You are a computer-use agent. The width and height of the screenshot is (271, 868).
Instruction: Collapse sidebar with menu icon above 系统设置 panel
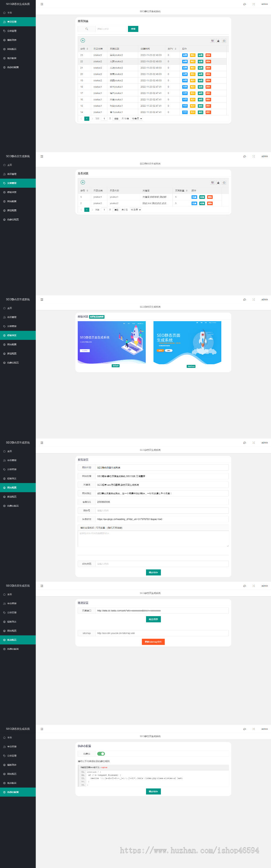click(42, 443)
